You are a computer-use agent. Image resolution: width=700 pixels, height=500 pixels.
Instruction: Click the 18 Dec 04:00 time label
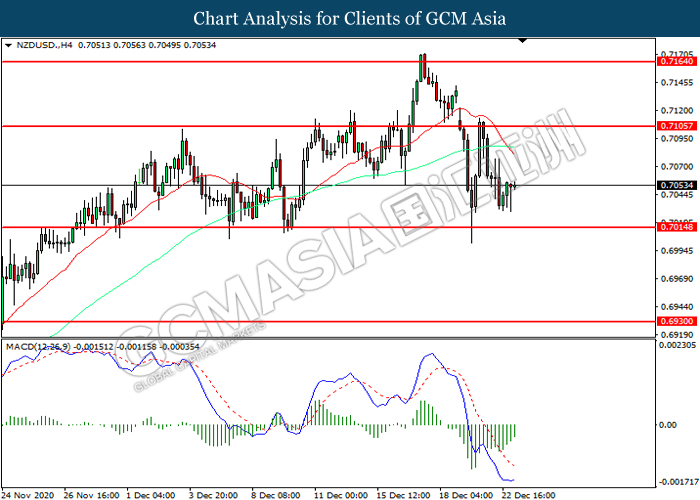click(466, 495)
